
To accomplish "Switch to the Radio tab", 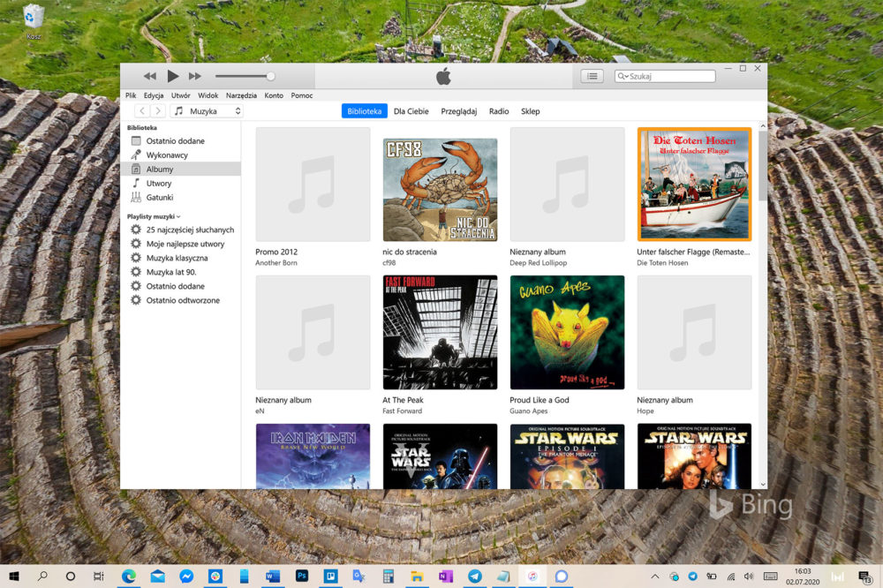I will point(499,111).
